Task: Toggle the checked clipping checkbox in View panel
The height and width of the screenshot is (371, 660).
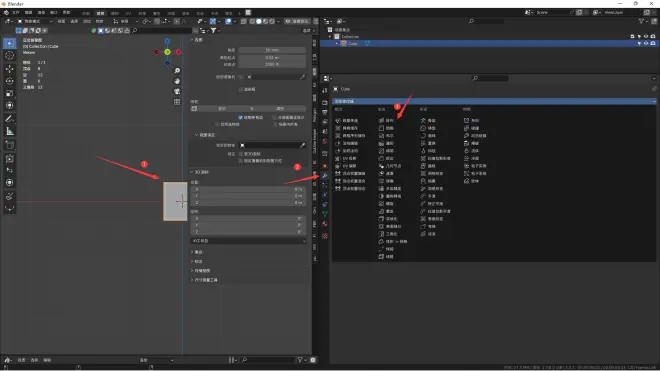Action: (x=240, y=117)
